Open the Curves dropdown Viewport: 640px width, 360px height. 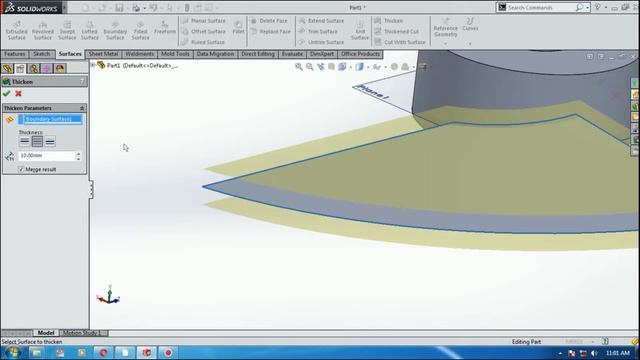tap(470, 31)
